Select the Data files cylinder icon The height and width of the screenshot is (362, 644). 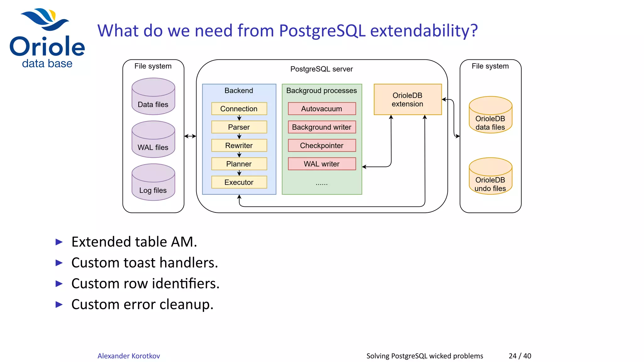click(x=153, y=96)
